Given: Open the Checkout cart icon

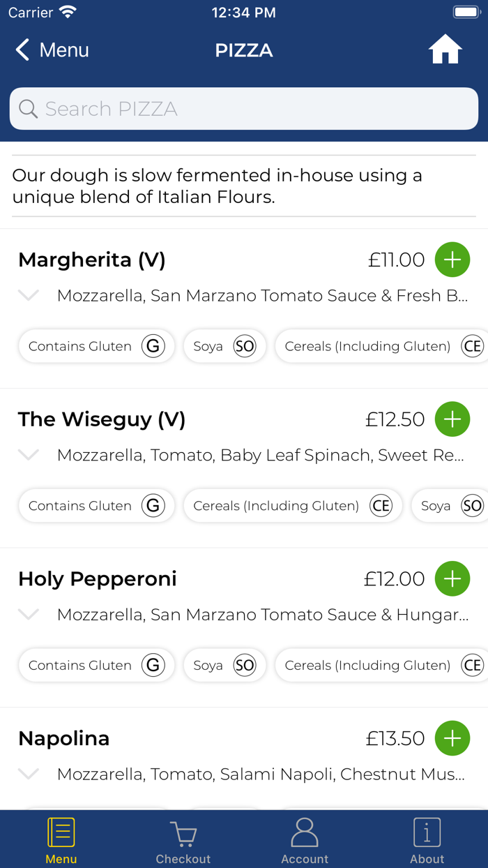Looking at the screenshot, I should [x=183, y=832].
